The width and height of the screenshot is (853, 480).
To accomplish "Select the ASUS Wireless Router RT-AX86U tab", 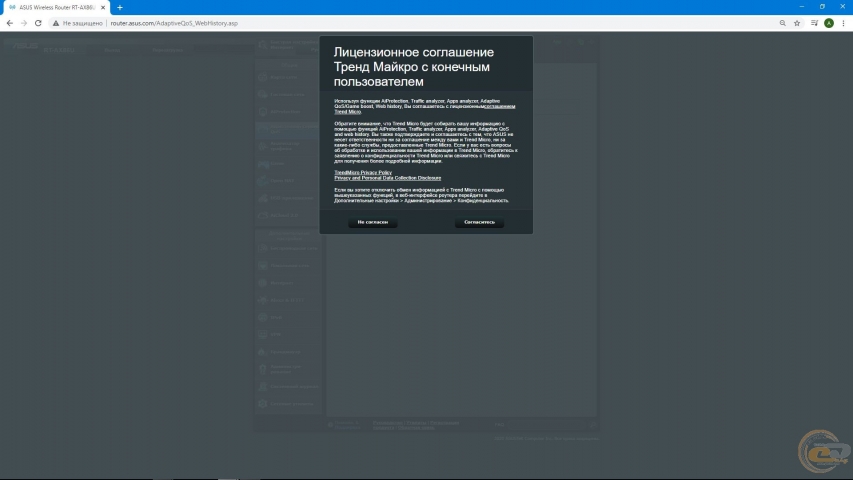I will (x=57, y=8).
